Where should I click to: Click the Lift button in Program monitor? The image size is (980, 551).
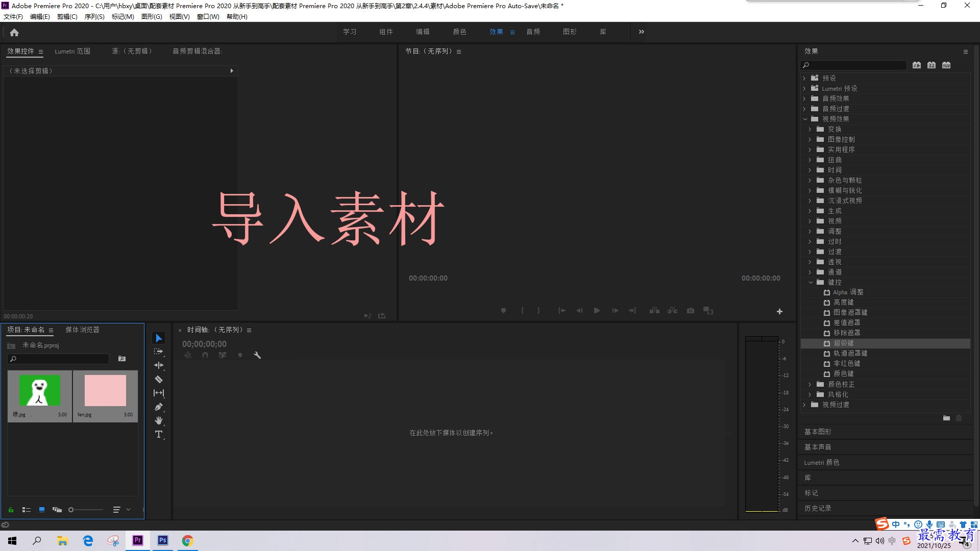click(x=654, y=311)
